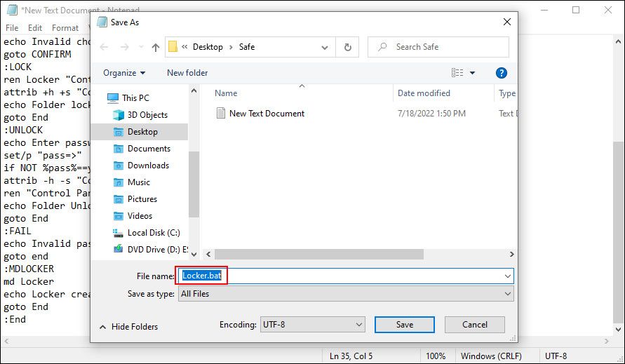Go forward using the forward arrow
This screenshot has width=625, height=364.
tap(124, 47)
